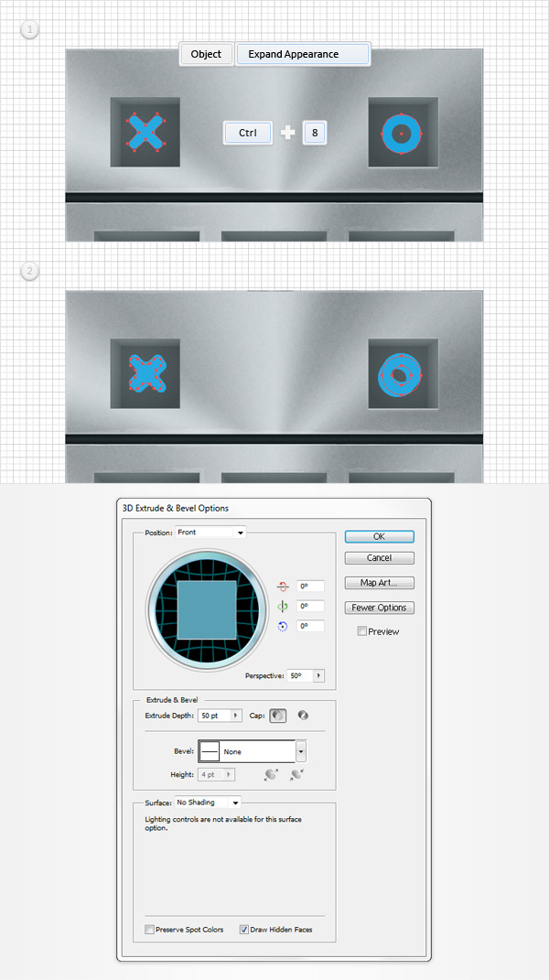The width and height of the screenshot is (549, 980).
Task: Turn cap on for solid appearance
Action: coord(277,716)
